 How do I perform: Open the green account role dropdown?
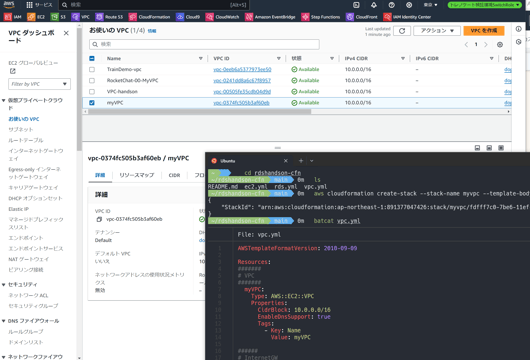[x=484, y=5]
